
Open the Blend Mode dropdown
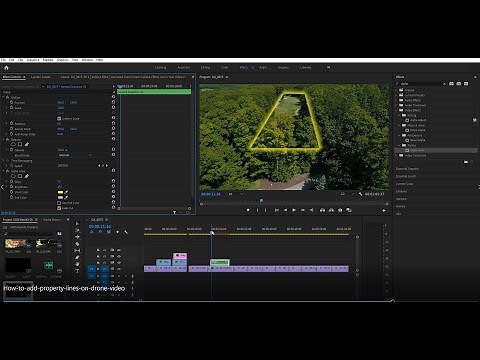point(75,155)
